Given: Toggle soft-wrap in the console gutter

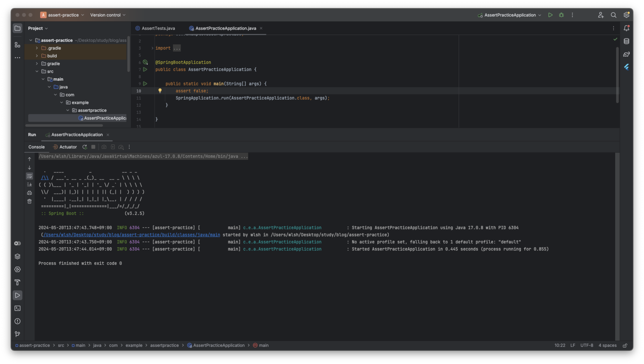Looking at the screenshot, I should (29, 176).
